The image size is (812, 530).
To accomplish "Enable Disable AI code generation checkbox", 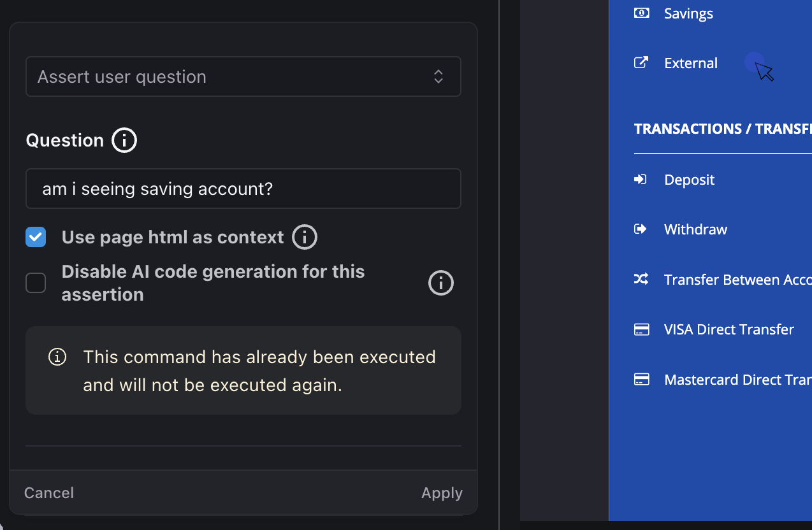I will tap(36, 282).
